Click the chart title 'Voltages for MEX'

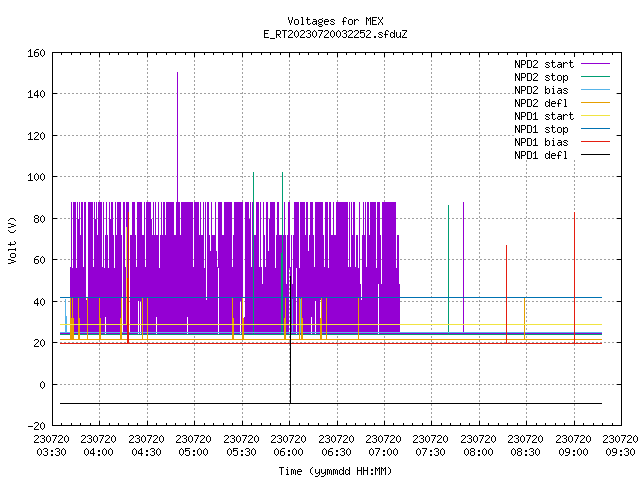point(335,21)
